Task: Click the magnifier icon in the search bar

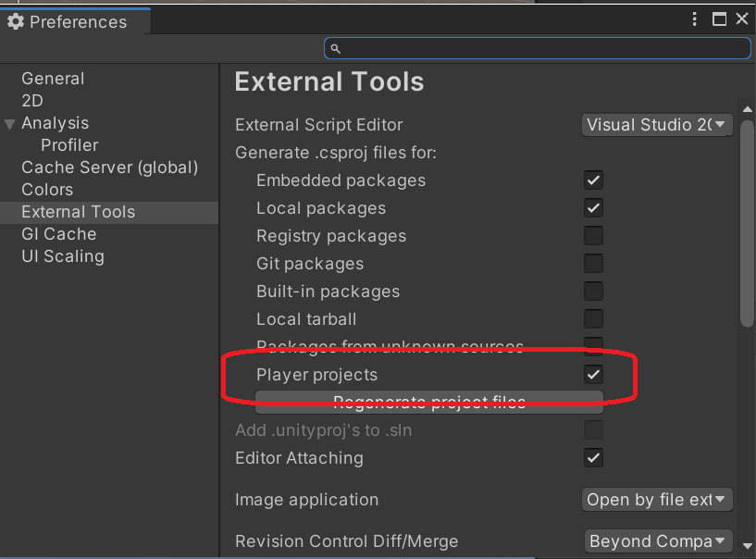Action: coord(335,48)
